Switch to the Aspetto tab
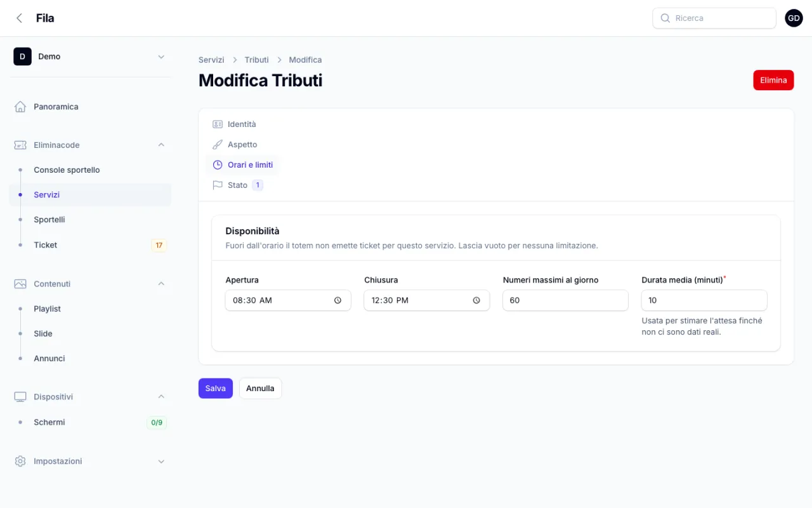 tap(235, 145)
